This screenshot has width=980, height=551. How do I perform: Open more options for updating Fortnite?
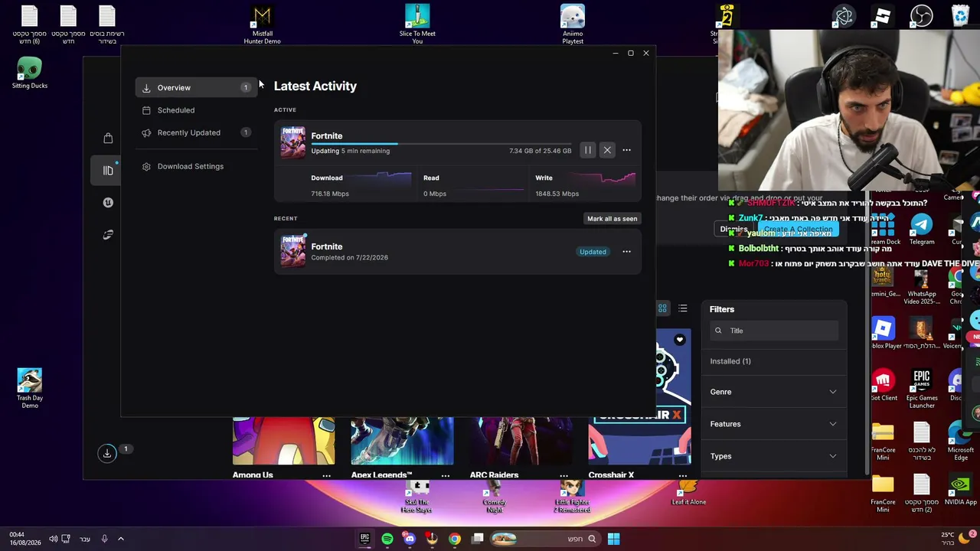[626, 150]
